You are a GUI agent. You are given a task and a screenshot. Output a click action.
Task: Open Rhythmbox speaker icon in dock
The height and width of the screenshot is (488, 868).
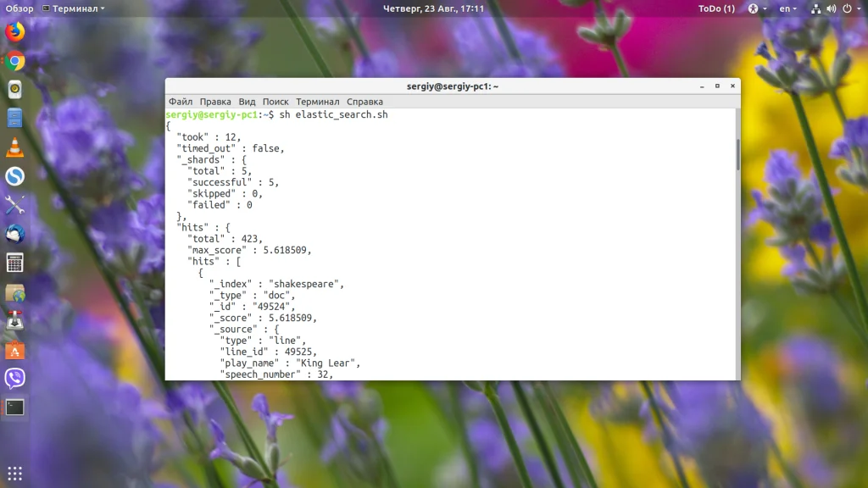coord(15,89)
